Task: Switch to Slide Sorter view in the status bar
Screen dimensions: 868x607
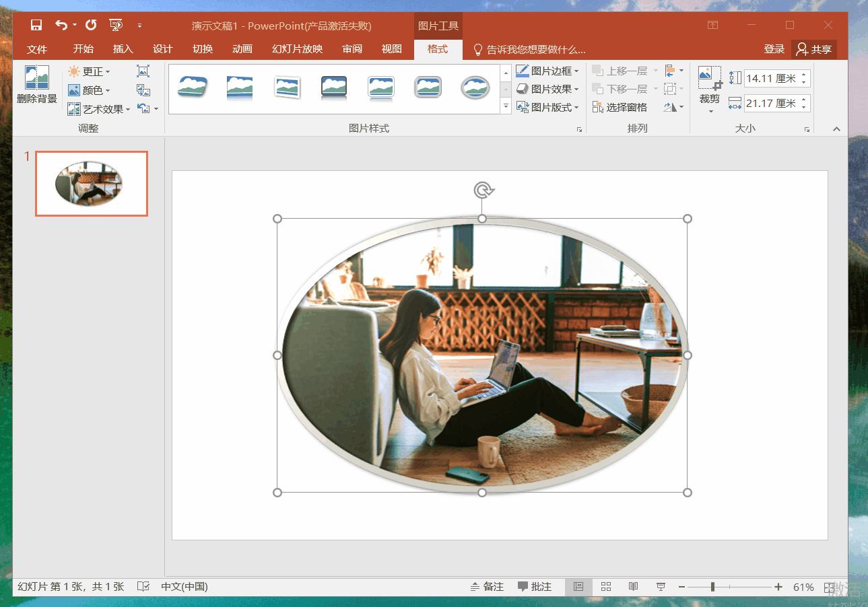Action: (x=605, y=587)
